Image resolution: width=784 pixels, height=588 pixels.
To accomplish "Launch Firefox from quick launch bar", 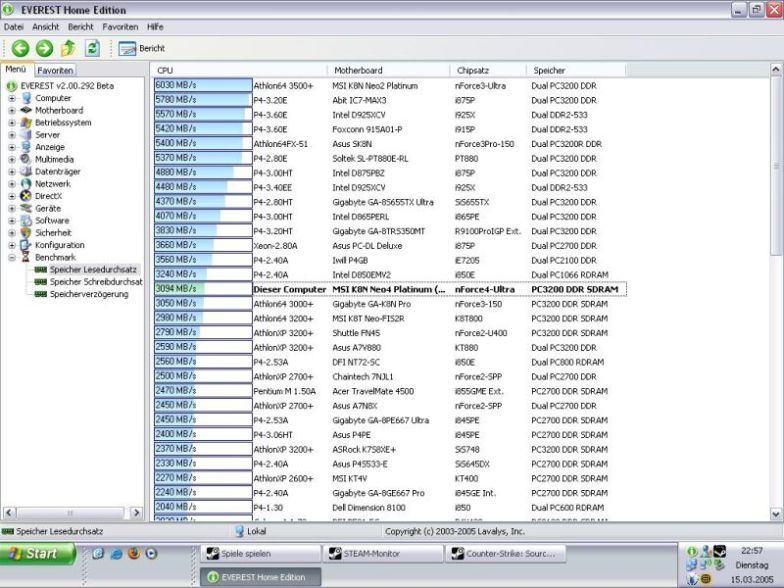I will click(134, 554).
